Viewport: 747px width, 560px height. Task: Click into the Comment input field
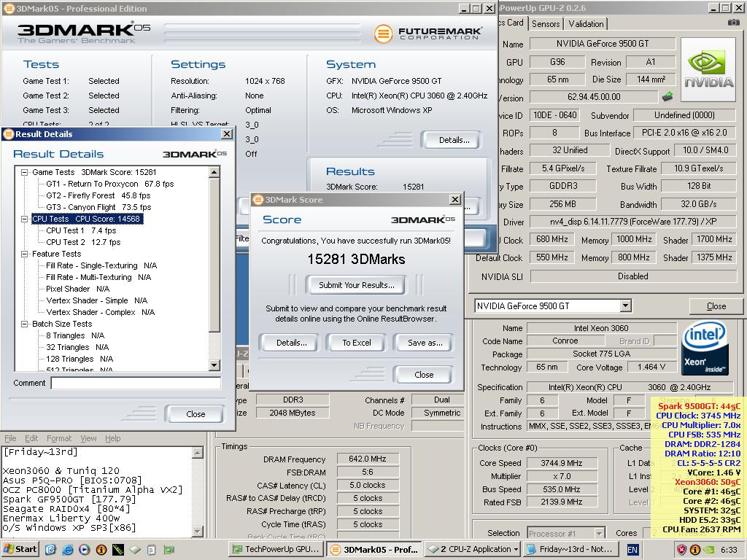136,383
